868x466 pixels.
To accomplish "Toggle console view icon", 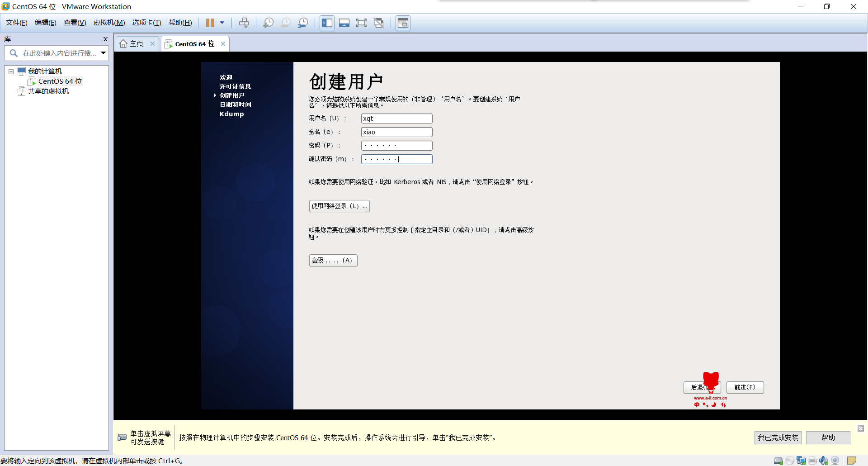I will click(403, 23).
